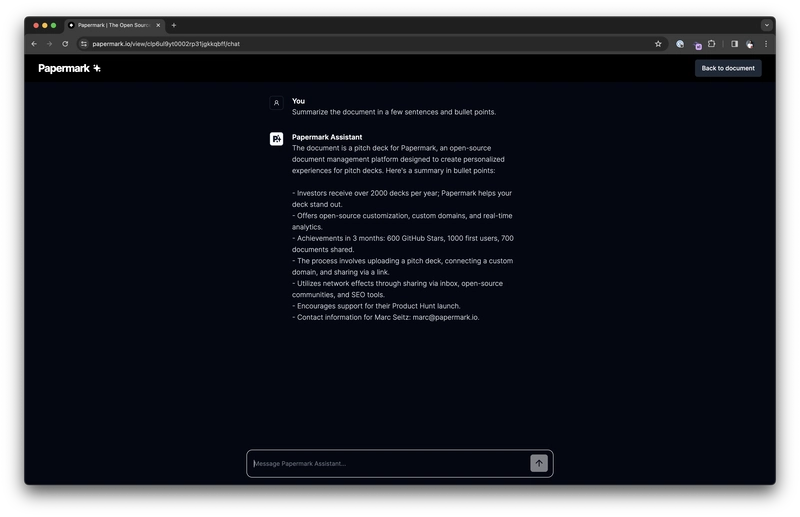Screen dimensions: 800x517
Task: Open the purple extension icon
Action: click(697, 45)
